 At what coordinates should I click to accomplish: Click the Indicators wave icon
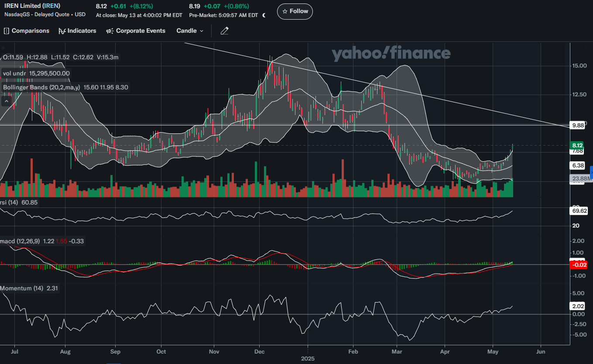coord(62,31)
